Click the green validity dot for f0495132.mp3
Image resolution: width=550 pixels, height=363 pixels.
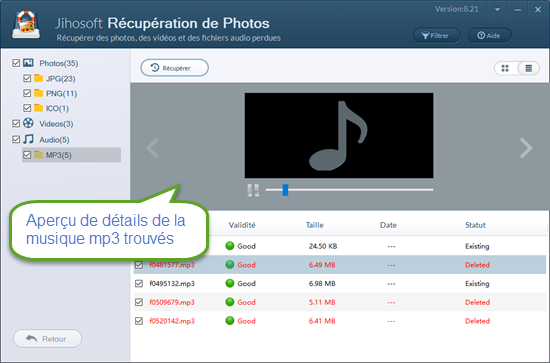(230, 283)
